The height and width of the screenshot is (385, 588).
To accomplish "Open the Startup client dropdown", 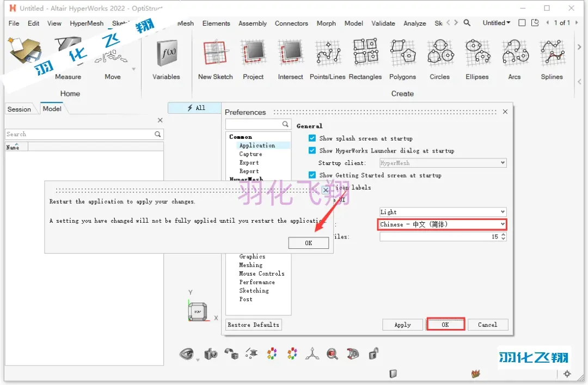I will (x=443, y=163).
